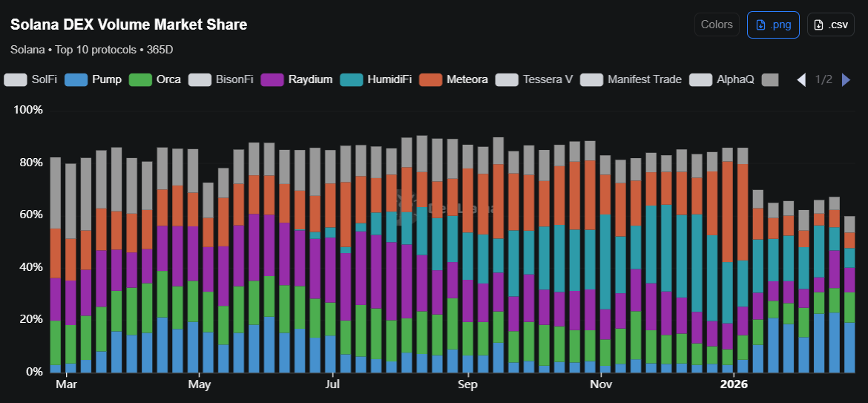Click the tall orange Meteora bar at 2026
The width and height of the screenshot is (868, 403).
tap(727, 212)
